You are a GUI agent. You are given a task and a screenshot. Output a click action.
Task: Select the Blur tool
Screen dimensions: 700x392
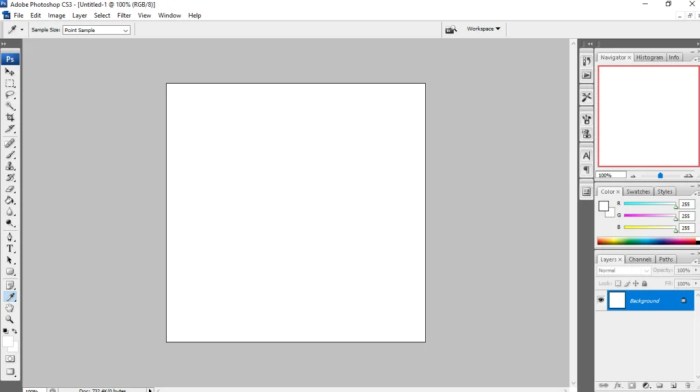tap(10, 212)
